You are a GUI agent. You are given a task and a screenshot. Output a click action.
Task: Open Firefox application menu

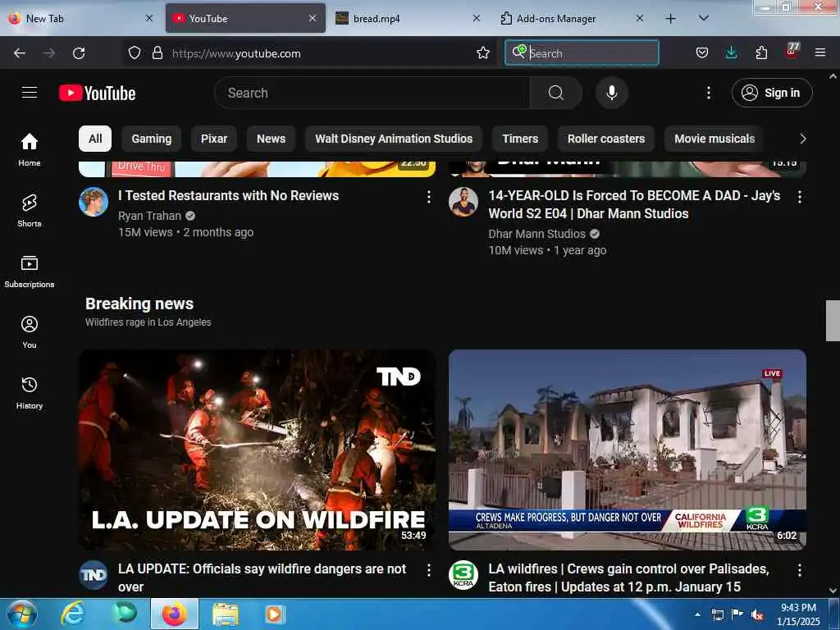click(x=819, y=53)
